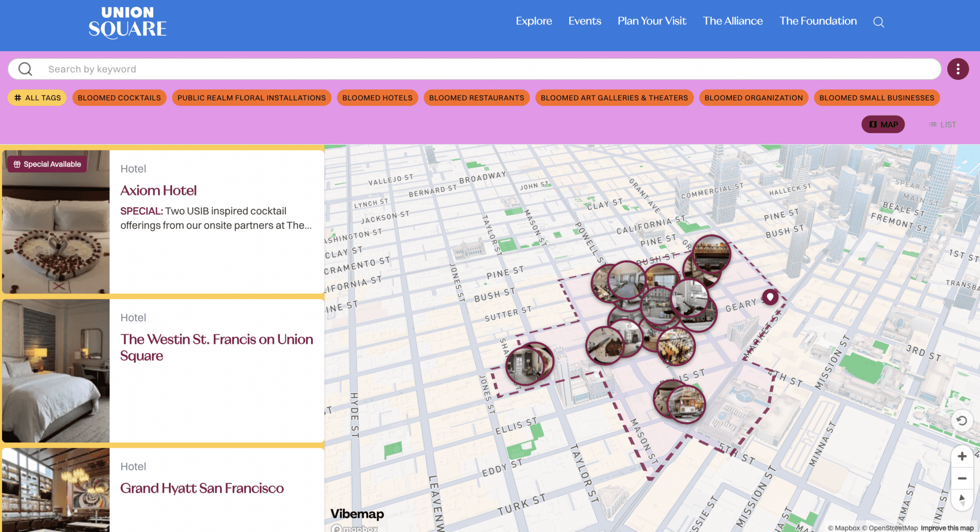Open the Axiom Hotel listing title

point(158,190)
